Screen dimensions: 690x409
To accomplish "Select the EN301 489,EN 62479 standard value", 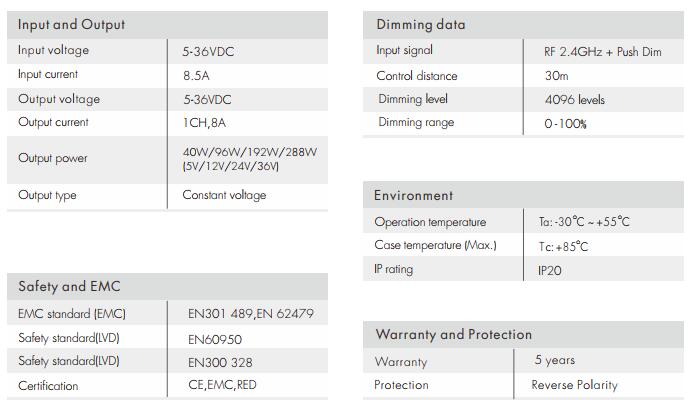I will 250,314.
